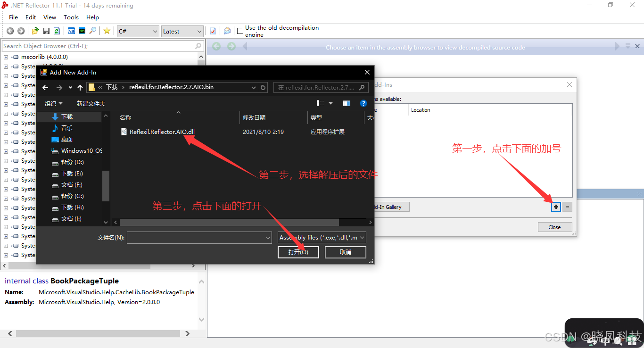Open the View menu

[50, 17]
